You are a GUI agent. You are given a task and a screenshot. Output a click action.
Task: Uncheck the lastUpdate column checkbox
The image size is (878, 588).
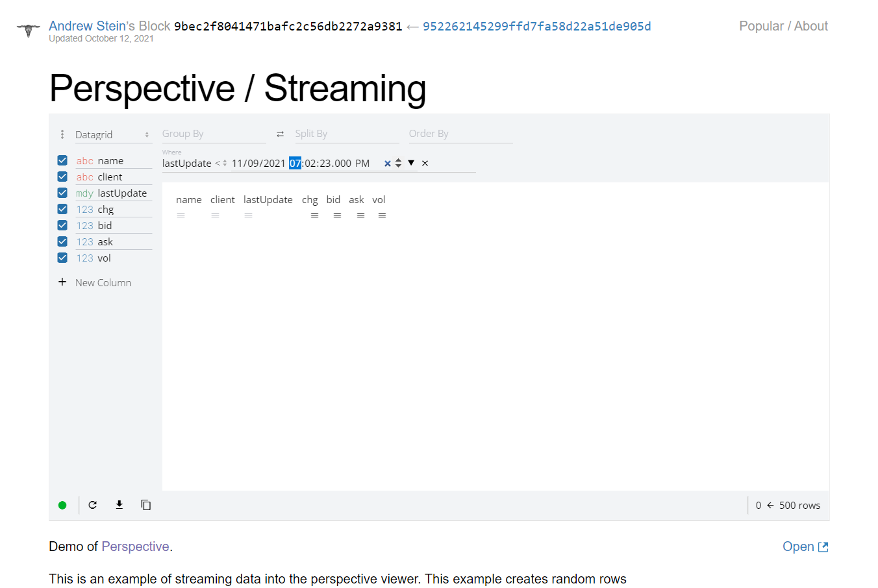click(x=62, y=193)
